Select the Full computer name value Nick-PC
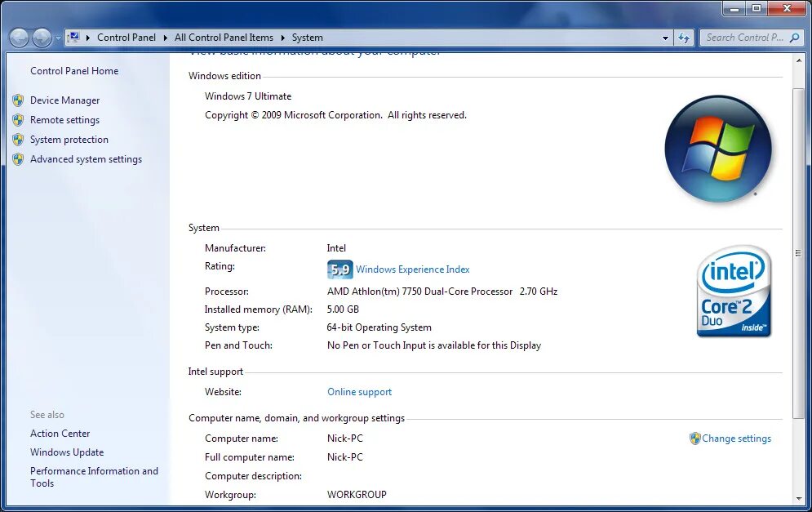This screenshot has height=512, width=812. 345,457
